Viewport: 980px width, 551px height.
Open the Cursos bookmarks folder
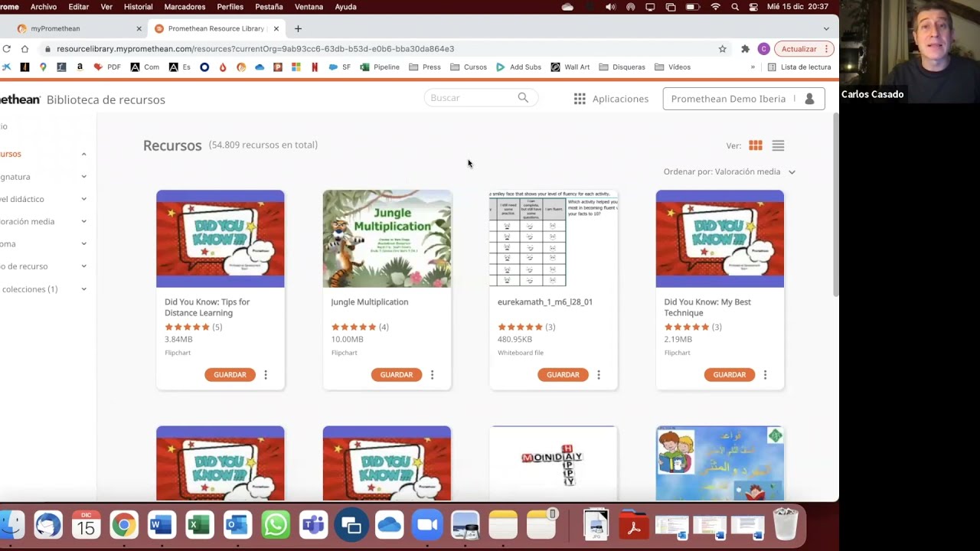pyautogui.click(x=469, y=67)
